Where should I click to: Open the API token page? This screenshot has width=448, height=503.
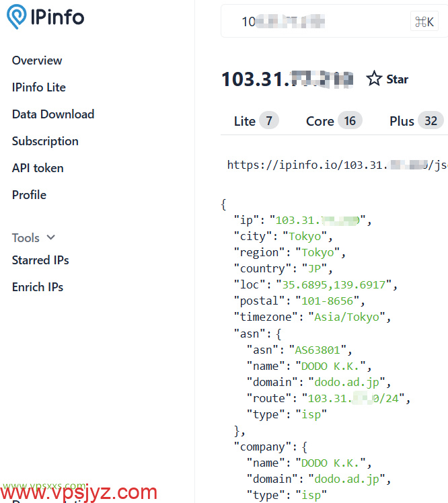tap(38, 168)
